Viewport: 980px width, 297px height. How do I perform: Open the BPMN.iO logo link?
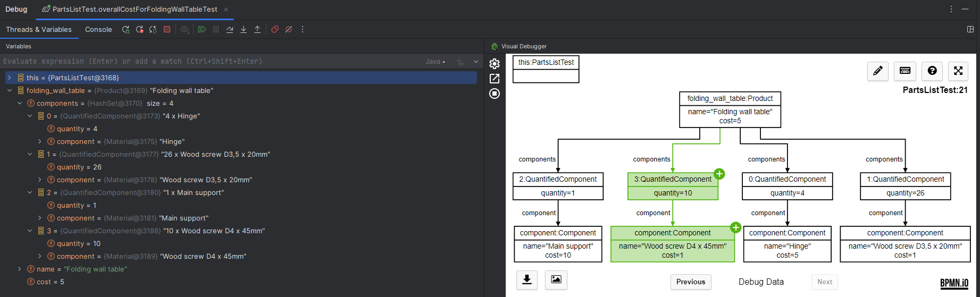click(x=954, y=283)
